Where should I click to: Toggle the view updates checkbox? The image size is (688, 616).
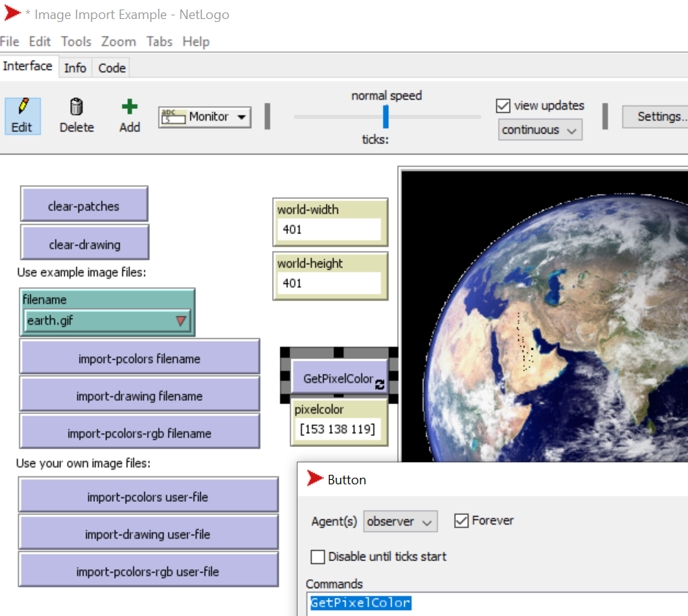[x=503, y=106]
